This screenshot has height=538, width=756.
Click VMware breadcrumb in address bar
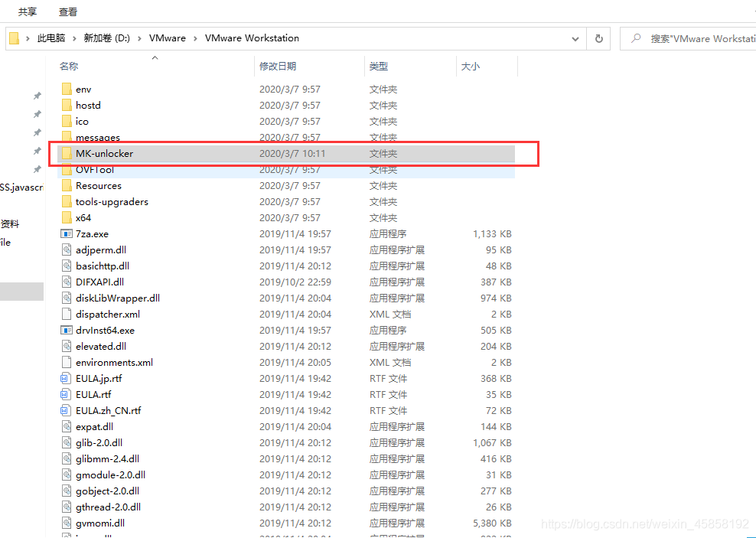(168, 38)
